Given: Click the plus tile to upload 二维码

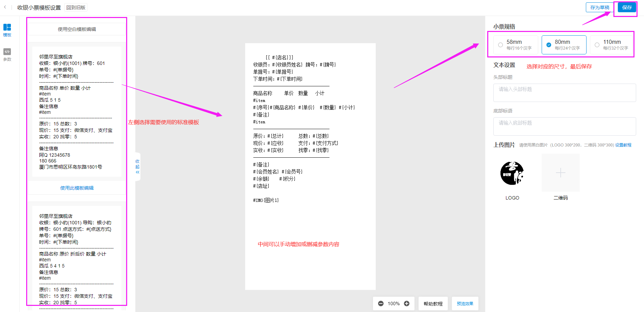Looking at the screenshot, I should point(560,173).
